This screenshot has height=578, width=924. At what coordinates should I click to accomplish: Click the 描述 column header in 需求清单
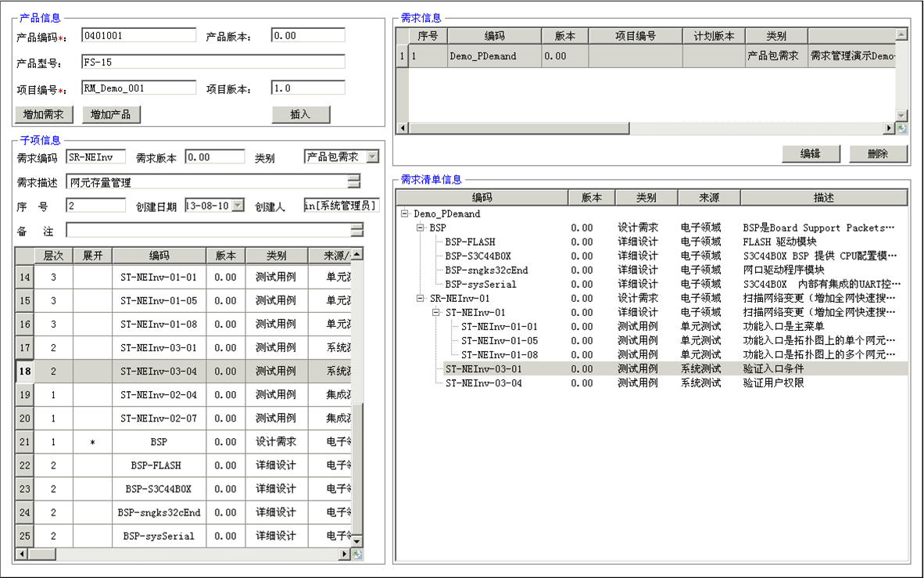click(823, 198)
